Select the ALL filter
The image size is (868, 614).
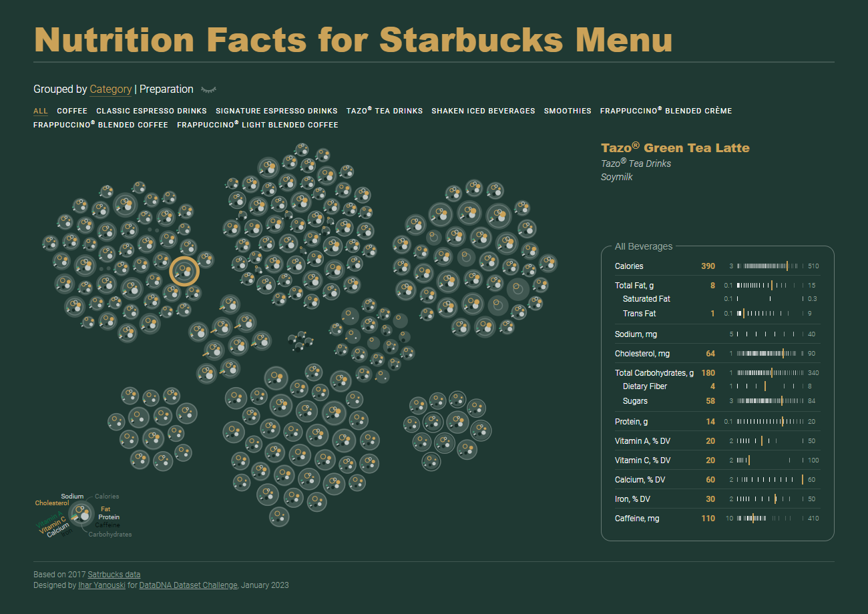tap(41, 111)
